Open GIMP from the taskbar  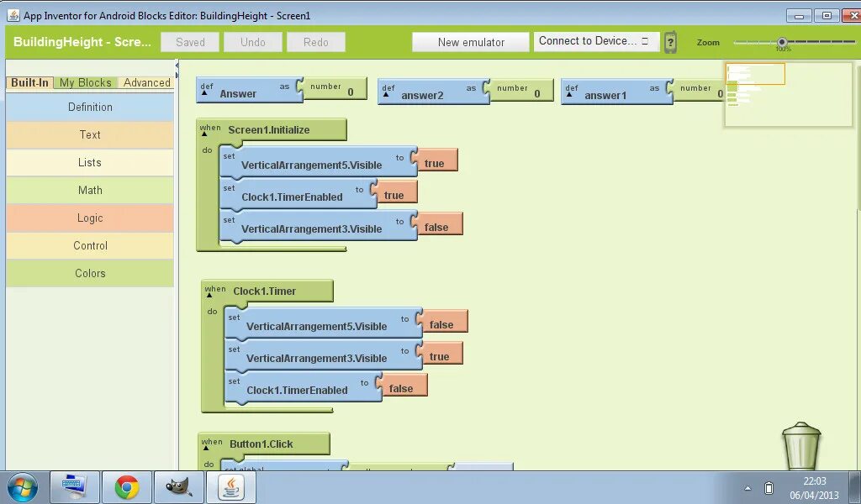coord(178,487)
